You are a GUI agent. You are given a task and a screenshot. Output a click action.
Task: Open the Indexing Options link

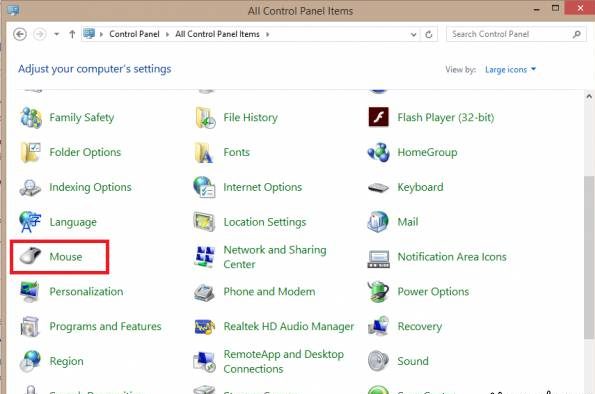point(90,187)
